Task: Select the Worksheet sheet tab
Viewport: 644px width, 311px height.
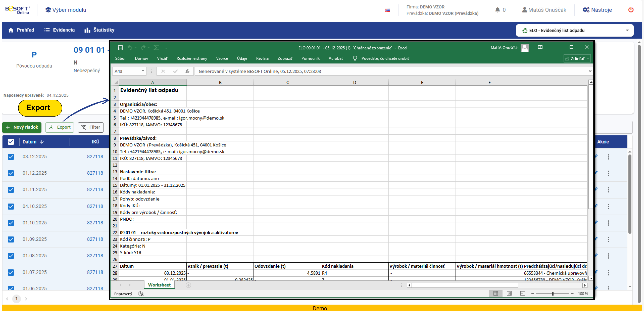Action: pos(159,285)
